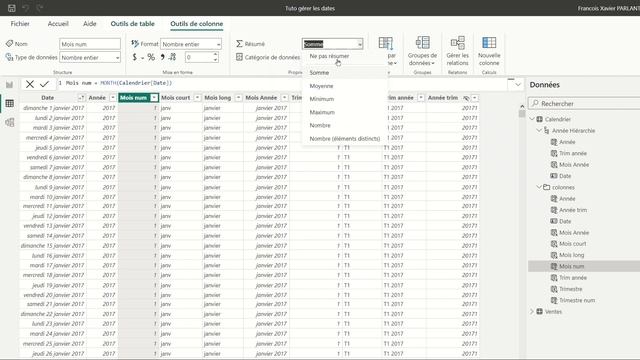The image size is (640, 360).
Task: Select Minimum in summarize list
Action: (322, 99)
